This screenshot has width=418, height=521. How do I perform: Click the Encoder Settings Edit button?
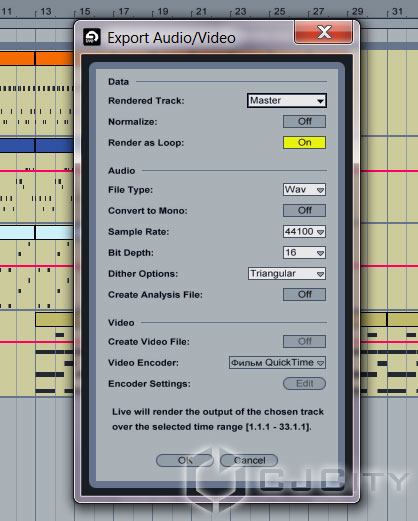click(x=304, y=383)
